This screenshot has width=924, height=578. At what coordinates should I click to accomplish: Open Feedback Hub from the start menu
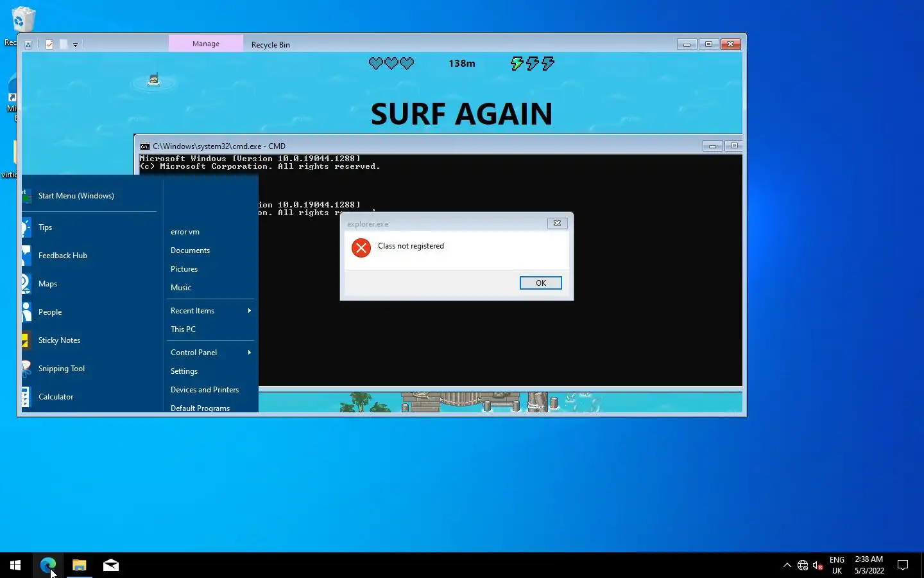point(89,256)
